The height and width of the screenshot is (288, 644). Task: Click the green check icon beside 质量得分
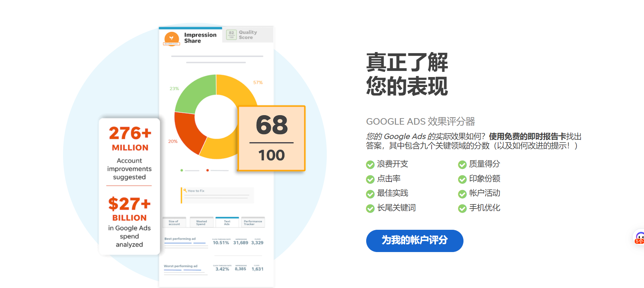click(x=462, y=165)
